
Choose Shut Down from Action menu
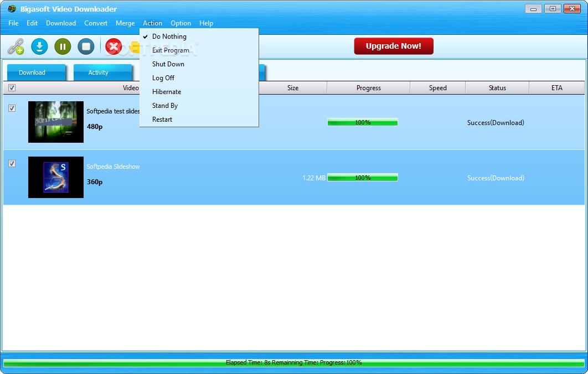199,64
